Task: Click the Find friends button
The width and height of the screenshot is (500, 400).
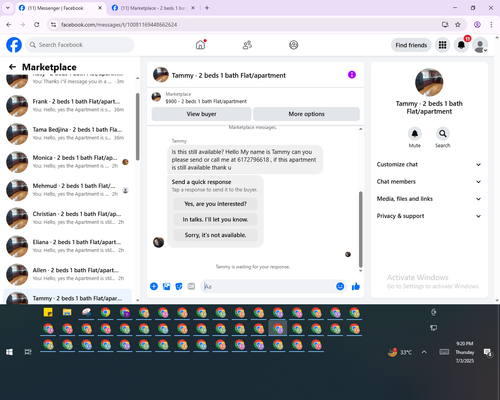Action: tap(411, 45)
